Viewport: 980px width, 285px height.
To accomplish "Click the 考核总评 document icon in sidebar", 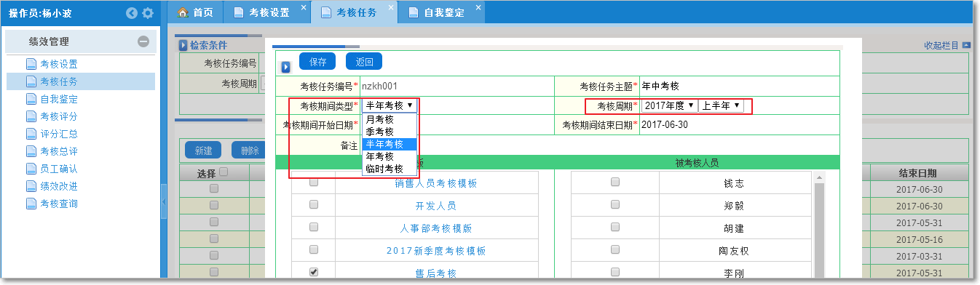I will click(x=31, y=151).
